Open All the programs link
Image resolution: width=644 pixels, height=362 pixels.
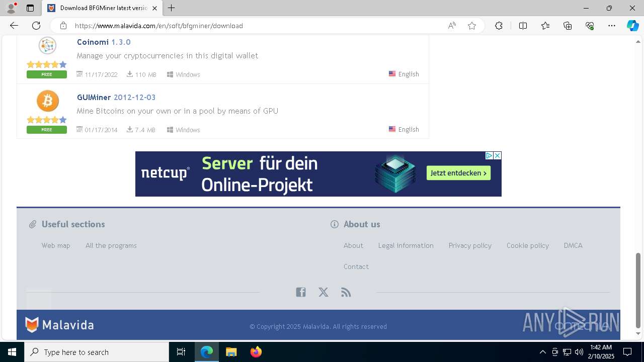111,245
